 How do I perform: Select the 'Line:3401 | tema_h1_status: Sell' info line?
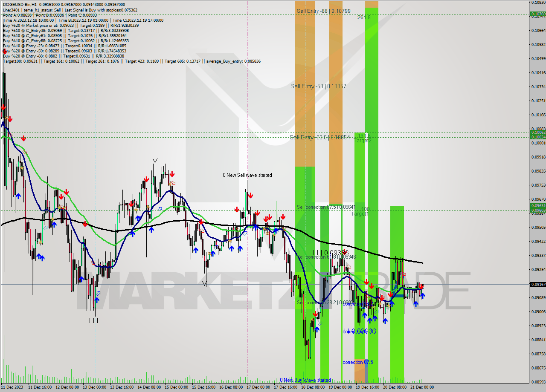tap(70, 10)
